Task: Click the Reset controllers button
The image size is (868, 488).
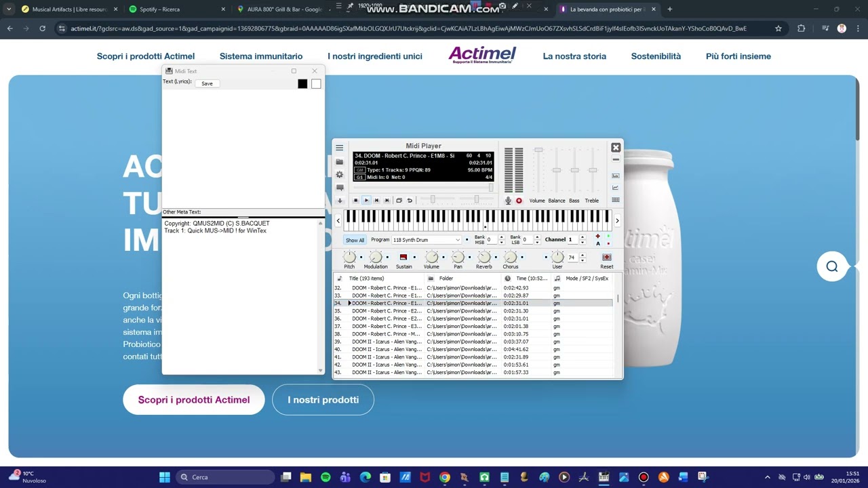Action: 606,258
